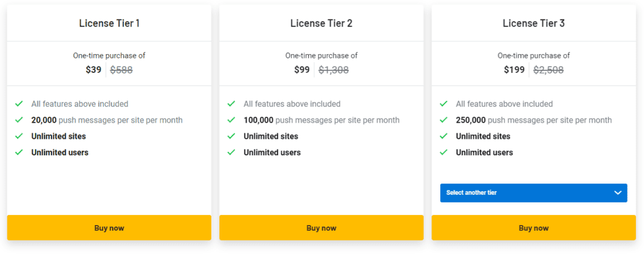
Task: Click the $39 price in Tier 1
Action: click(x=94, y=70)
